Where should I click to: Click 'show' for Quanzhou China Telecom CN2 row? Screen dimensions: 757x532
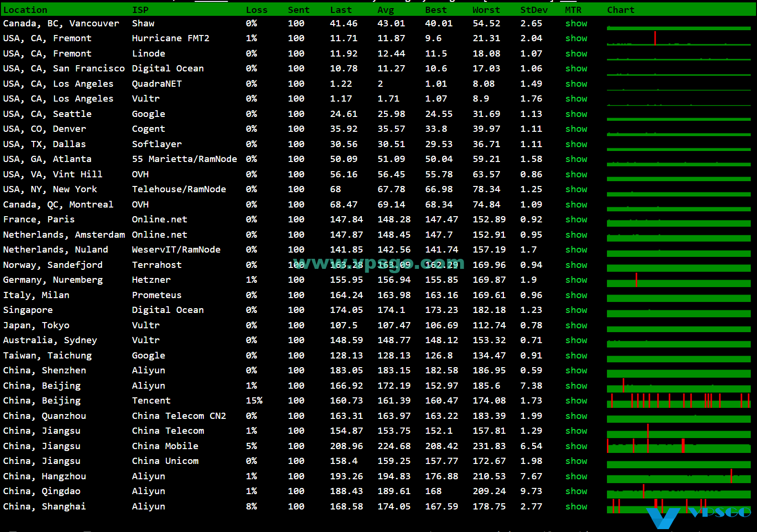point(576,416)
